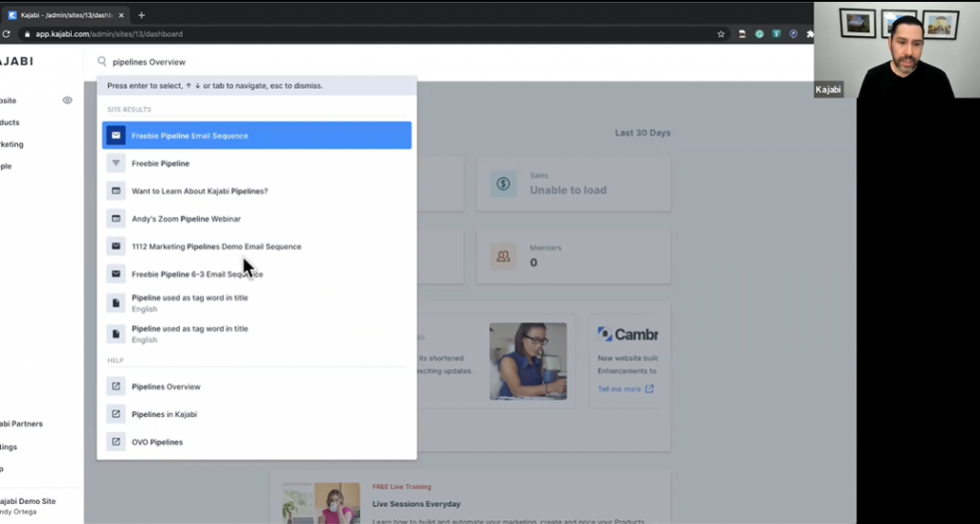Click external-link icon beside Pipelines Overview
This screenshot has height=524, width=980.
coord(116,386)
